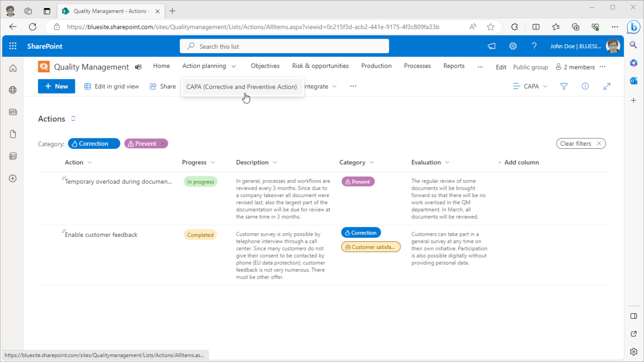Click in the Search this list box
The image size is (644, 362).
[284, 46]
